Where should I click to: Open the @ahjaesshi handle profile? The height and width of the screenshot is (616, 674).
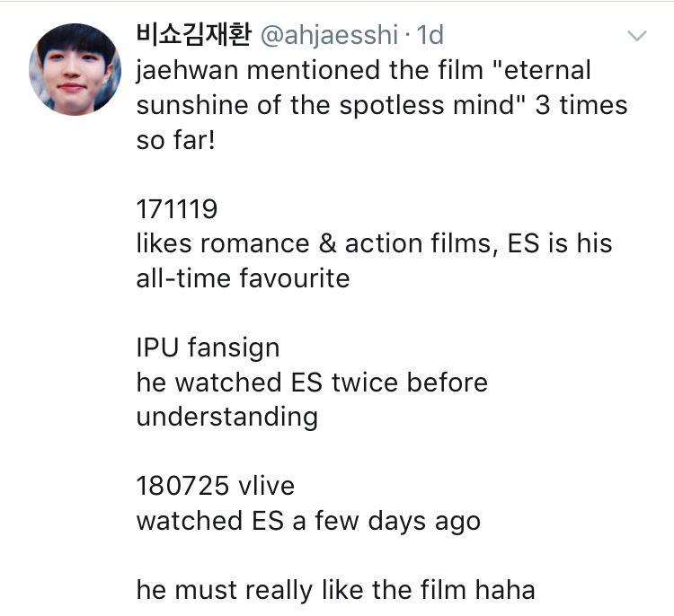(329, 35)
